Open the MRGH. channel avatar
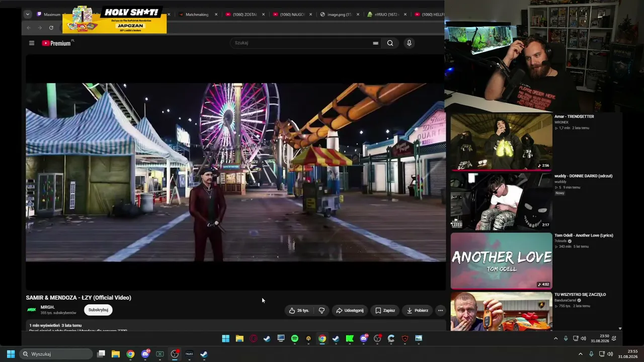This screenshot has height=362, width=644. 32,310
